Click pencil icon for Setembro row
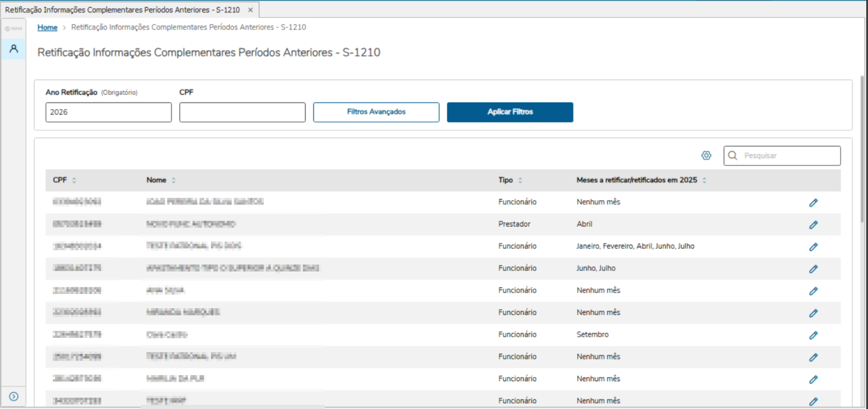Image resolution: width=868 pixels, height=409 pixels. [x=813, y=335]
